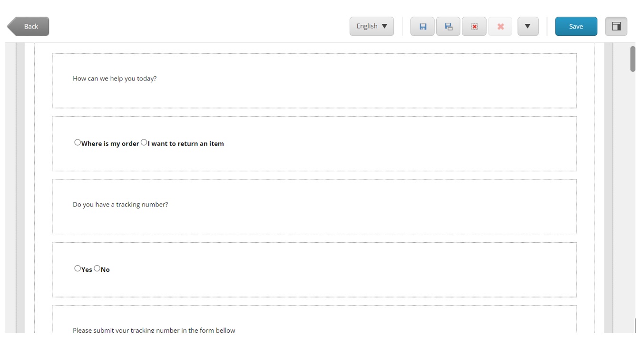Choose 'I want to return an item' option

[x=144, y=142]
